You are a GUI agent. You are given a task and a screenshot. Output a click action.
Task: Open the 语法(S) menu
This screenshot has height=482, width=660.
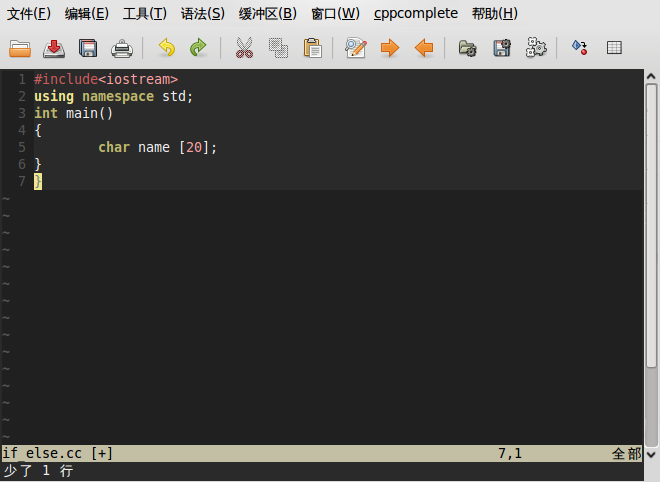pos(203,13)
